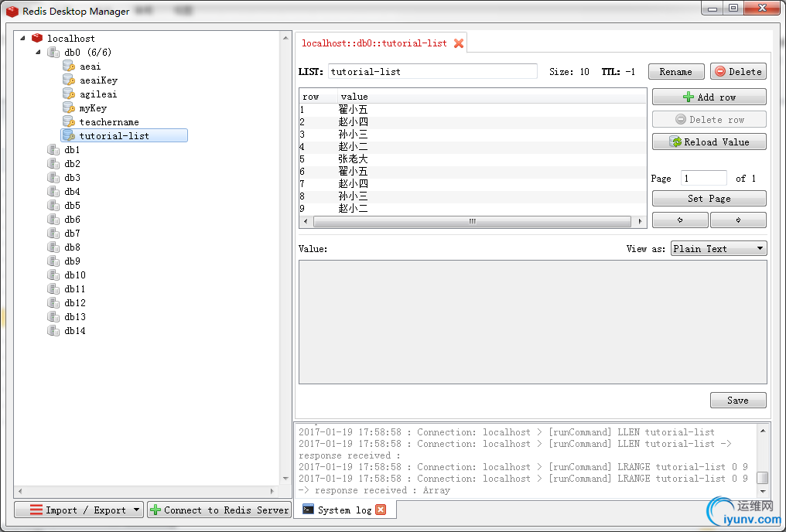
Task: Select the agileai key
Action: tap(98, 94)
